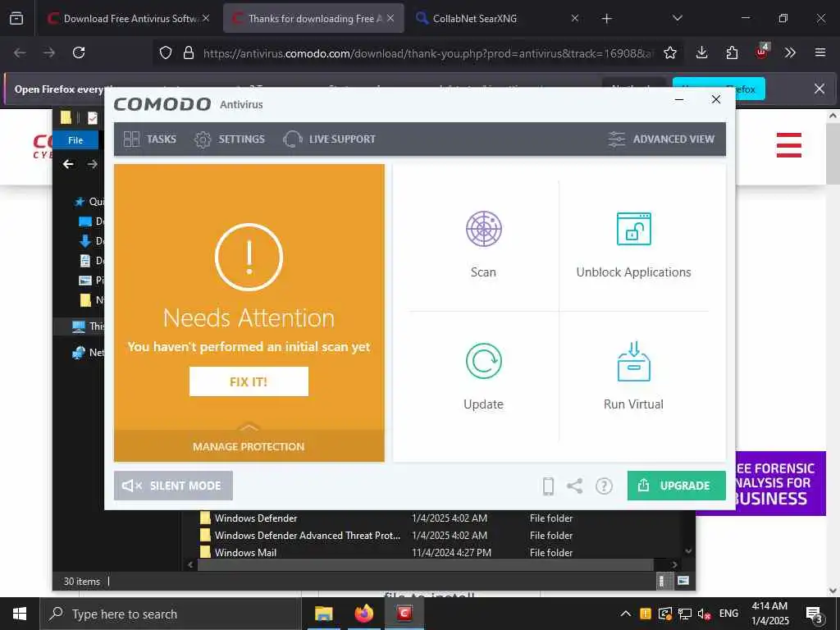Click the Firefox page vertical scrollbar
The width and height of the screenshot is (840, 630).
click(833, 153)
